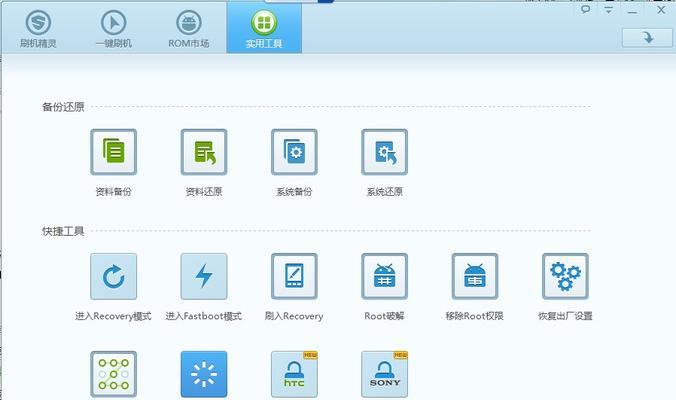Viewport: 676px width, 400px height.
Task: Select the 实用工具 tab
Action: [x=264, y=28]
